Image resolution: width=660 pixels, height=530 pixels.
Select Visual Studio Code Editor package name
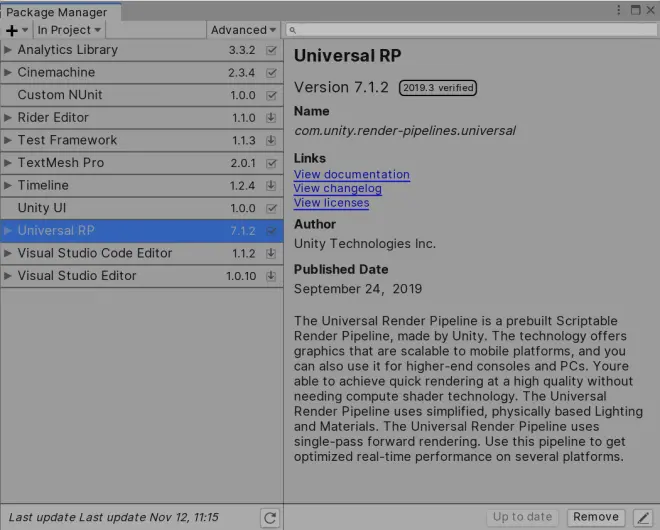tap(95, 253)
